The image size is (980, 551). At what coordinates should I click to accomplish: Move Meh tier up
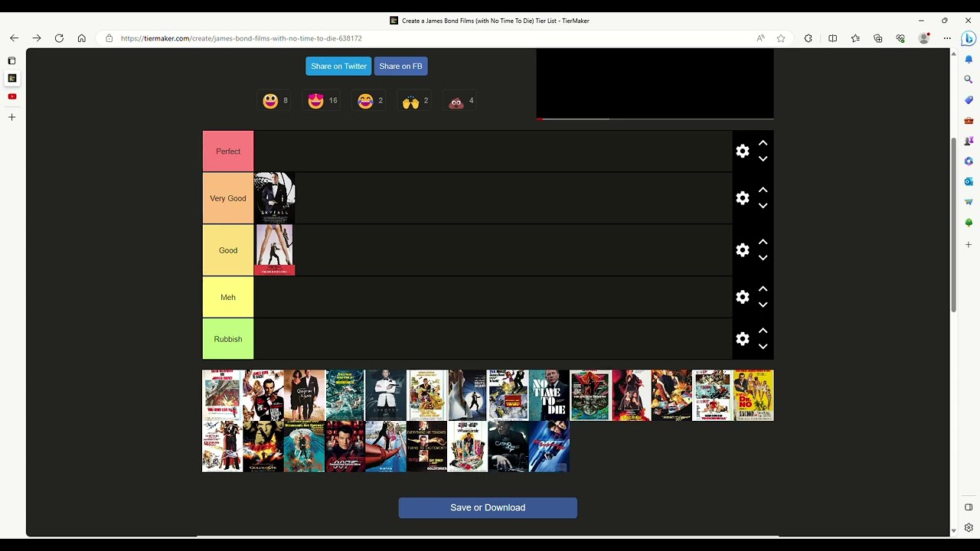click(763, 289)
